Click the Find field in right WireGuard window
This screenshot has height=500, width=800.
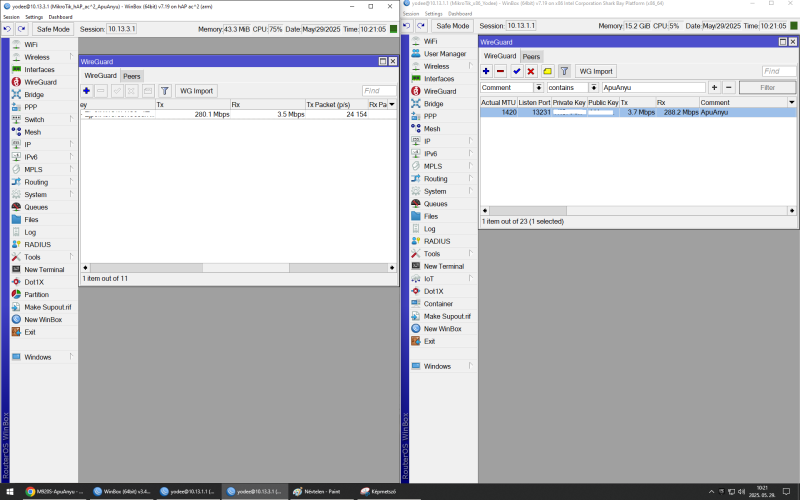[x=779, y=71]
